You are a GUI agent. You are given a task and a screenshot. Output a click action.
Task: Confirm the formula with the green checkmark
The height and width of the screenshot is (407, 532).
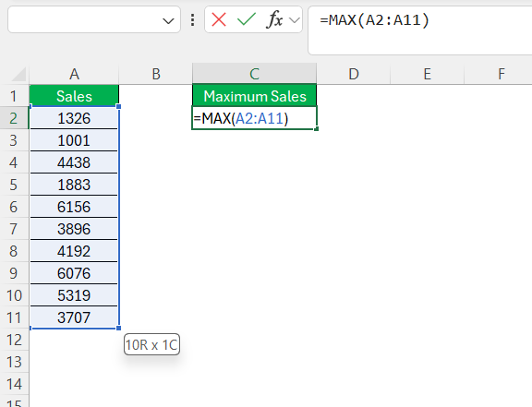[247, 19]
